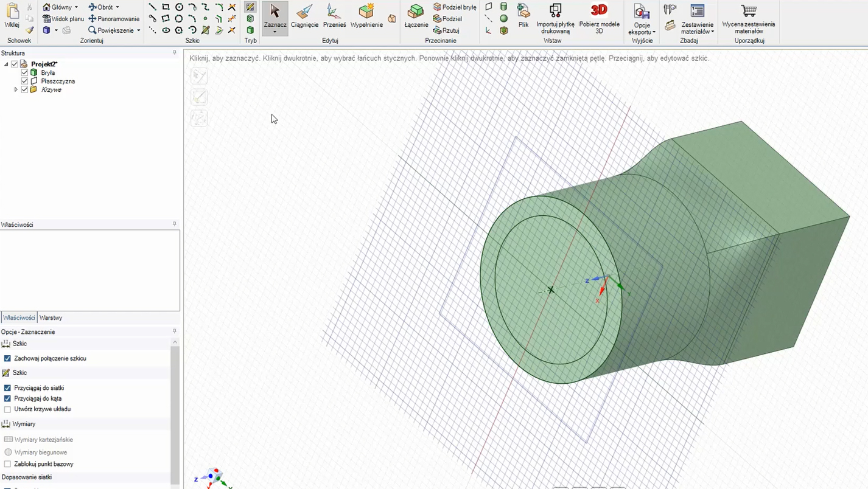Click the Podziel bryłę button
This screenshot has height=489, width=868.
point(455,7)
